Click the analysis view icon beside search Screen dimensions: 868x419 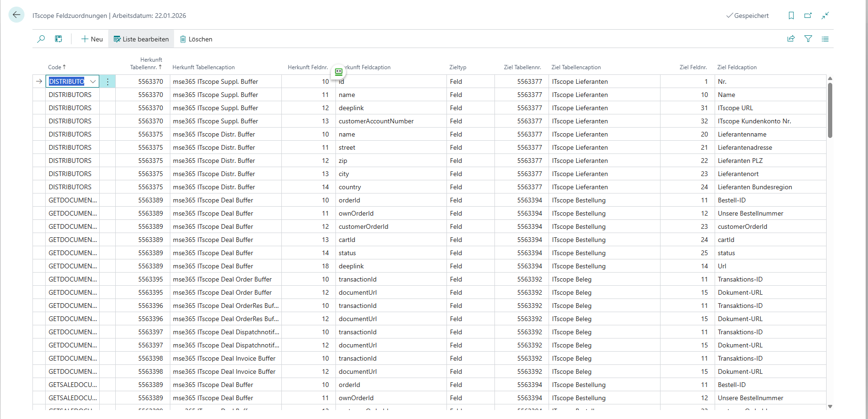[x=58, y=39]
